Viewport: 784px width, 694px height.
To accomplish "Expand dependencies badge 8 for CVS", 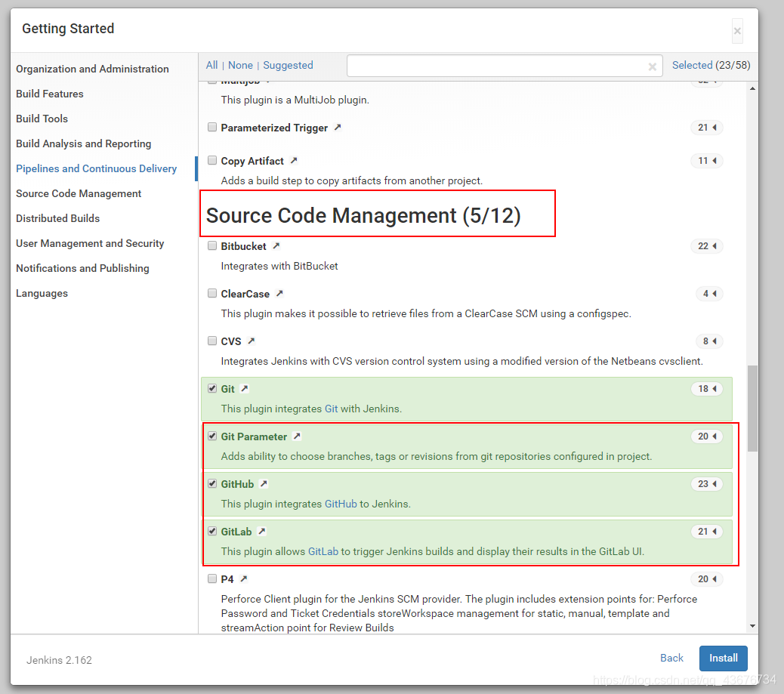I will [709, 341].
